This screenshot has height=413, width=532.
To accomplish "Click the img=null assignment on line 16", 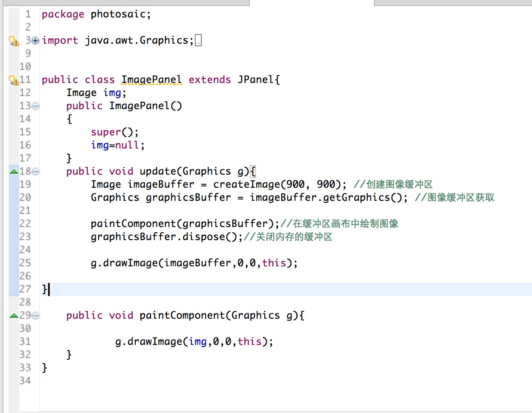I will (117, 145).
